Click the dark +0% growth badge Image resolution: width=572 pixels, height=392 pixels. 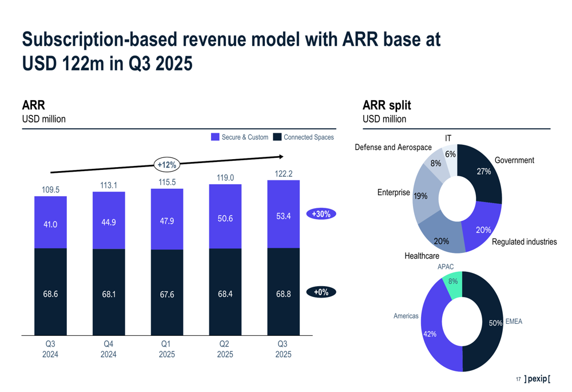(321, 292)
